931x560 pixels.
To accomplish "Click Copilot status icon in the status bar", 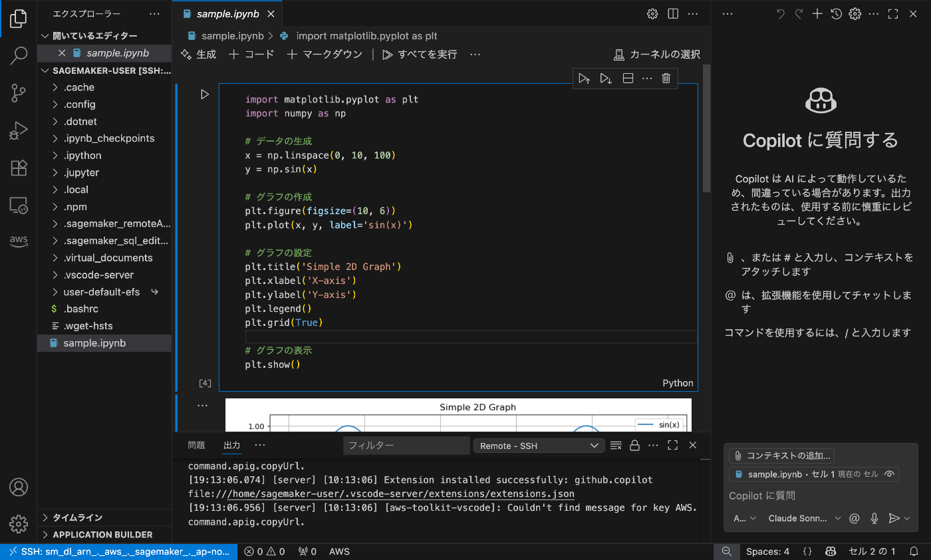I will (831, 551).
